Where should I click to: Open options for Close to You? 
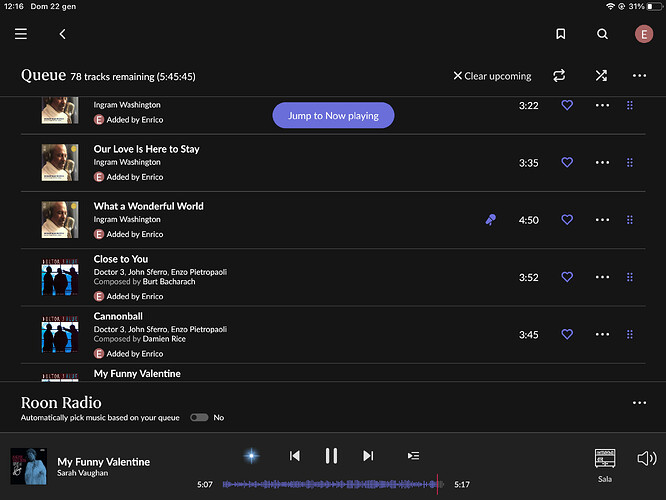click(x=602, y=277)
